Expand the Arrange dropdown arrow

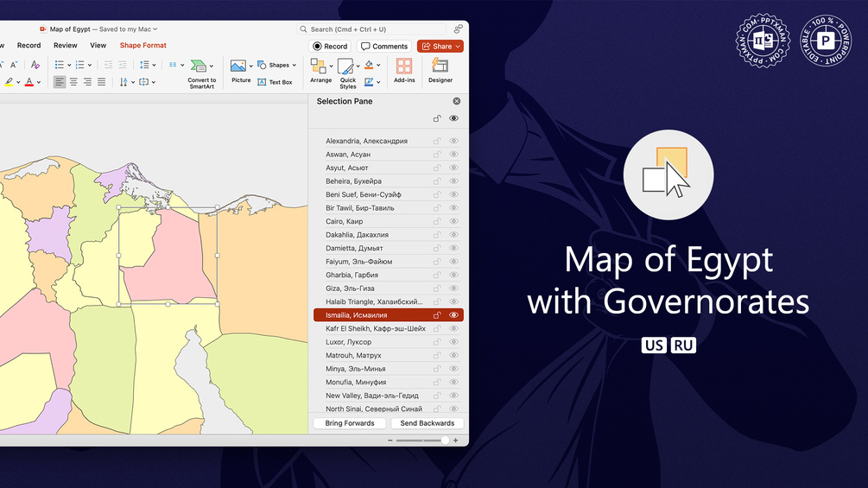(331, 66)
